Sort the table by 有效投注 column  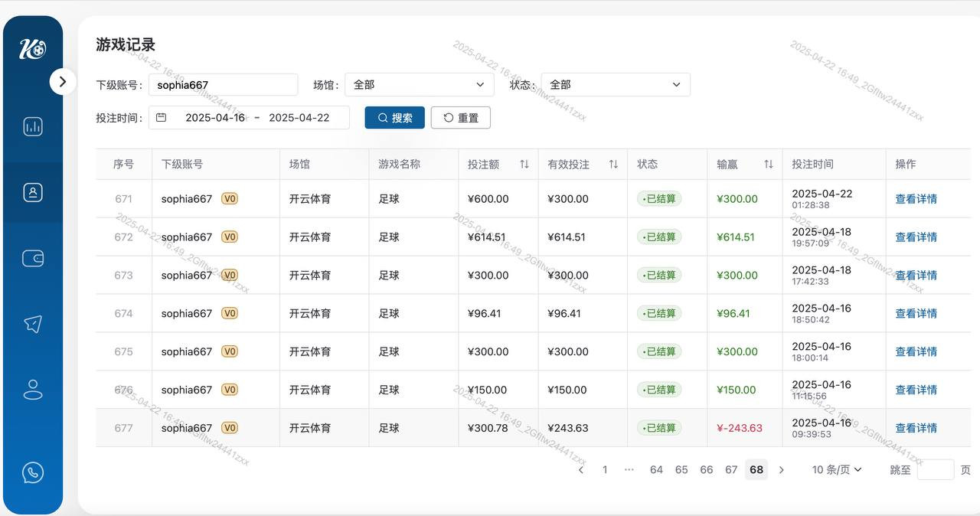click(x=613, y=164)
